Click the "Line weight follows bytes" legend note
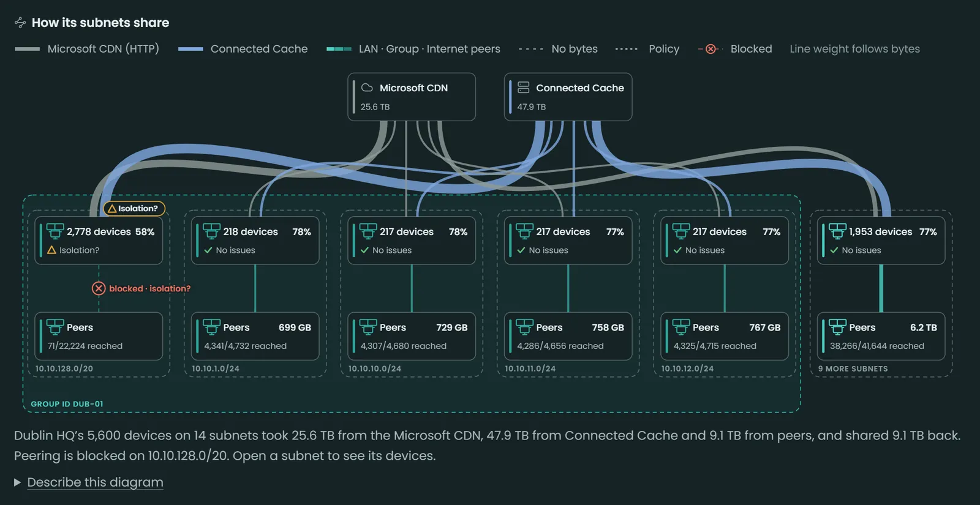Viewport: 980px width, 505px height. [854, 49]
